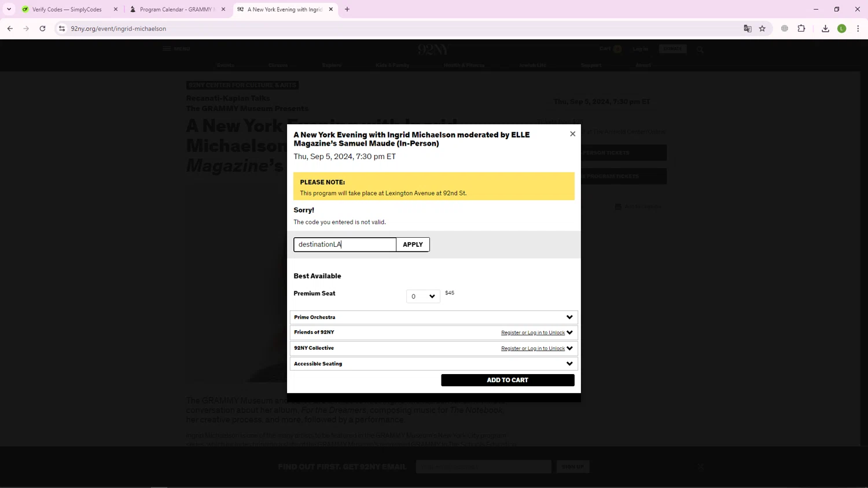Expand the Prime Orchestra section

[x=434, y=317]
